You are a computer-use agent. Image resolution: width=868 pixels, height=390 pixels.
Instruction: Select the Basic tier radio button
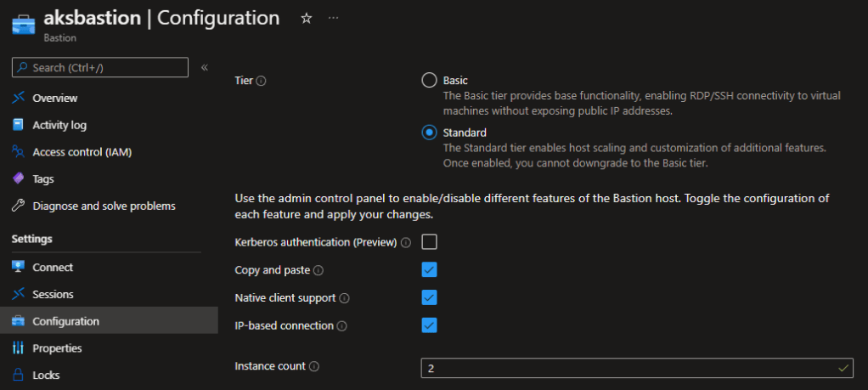point(429,81)
